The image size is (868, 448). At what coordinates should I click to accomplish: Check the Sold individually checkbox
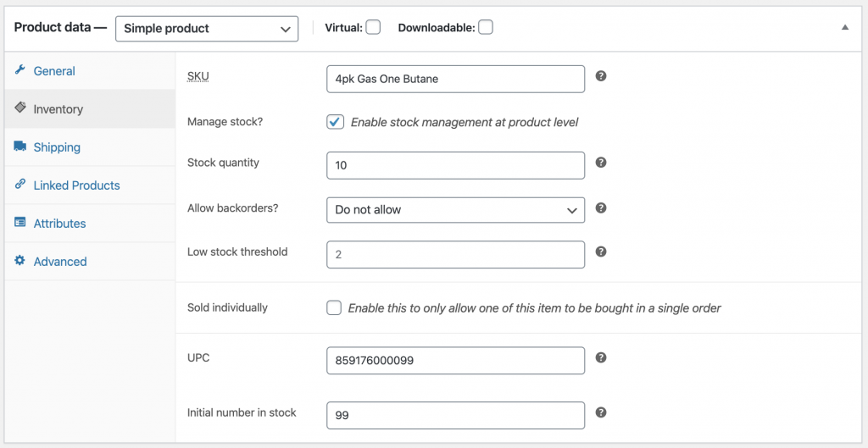(x=334, y=307)
